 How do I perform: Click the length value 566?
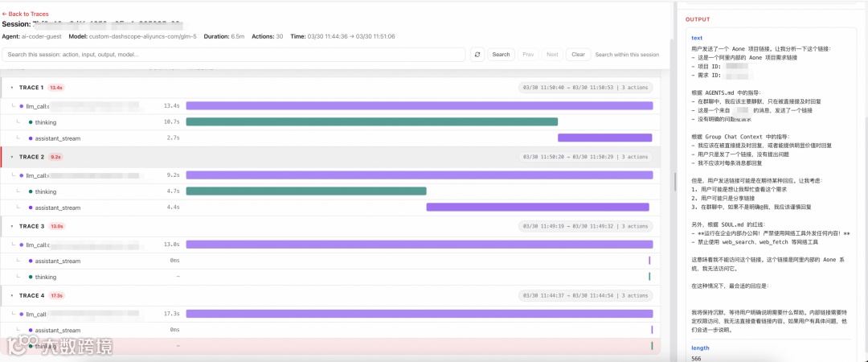(x=696, y=359)
